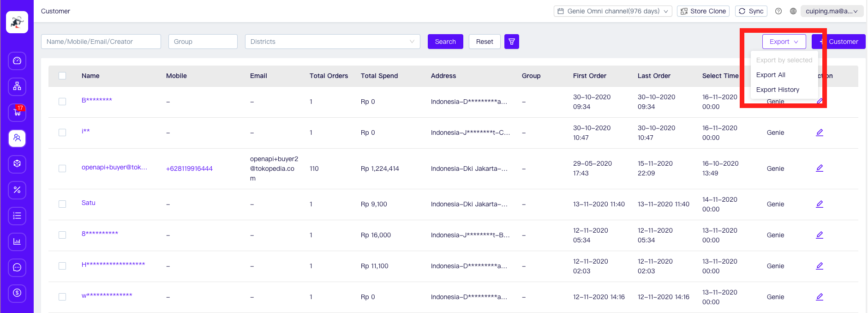Select Export History menu entry
Image resolution: width=868 pixels, height=313 pixels.
pos(778,90)
